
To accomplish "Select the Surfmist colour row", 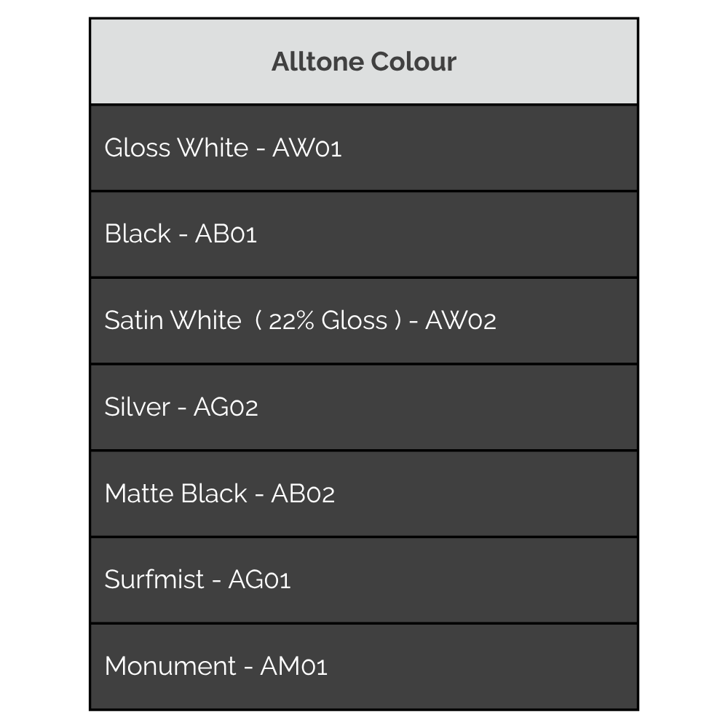I will [363, 579].
